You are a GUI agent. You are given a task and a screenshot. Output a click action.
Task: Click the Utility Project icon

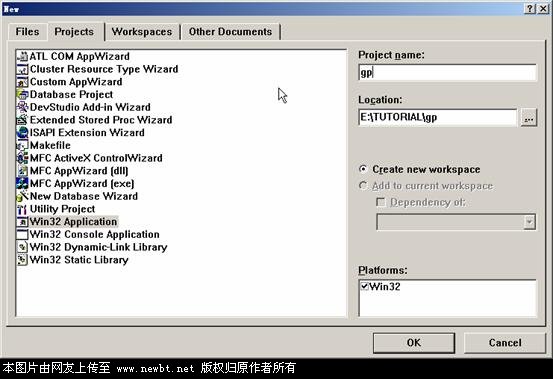coord(22,209)
